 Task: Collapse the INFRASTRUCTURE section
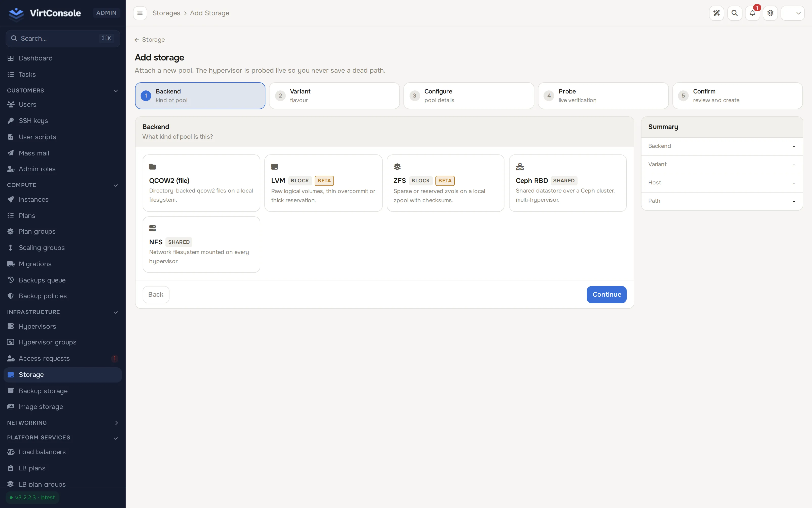pos(63,312)
